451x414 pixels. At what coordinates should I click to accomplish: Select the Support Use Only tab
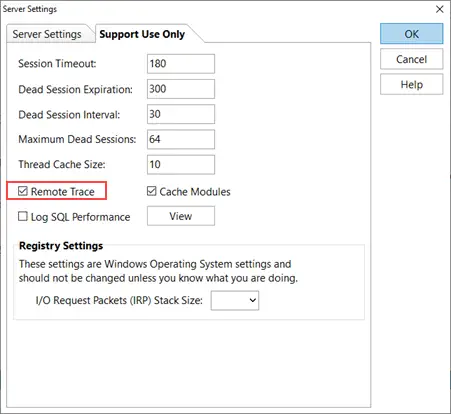pos(142,34)
